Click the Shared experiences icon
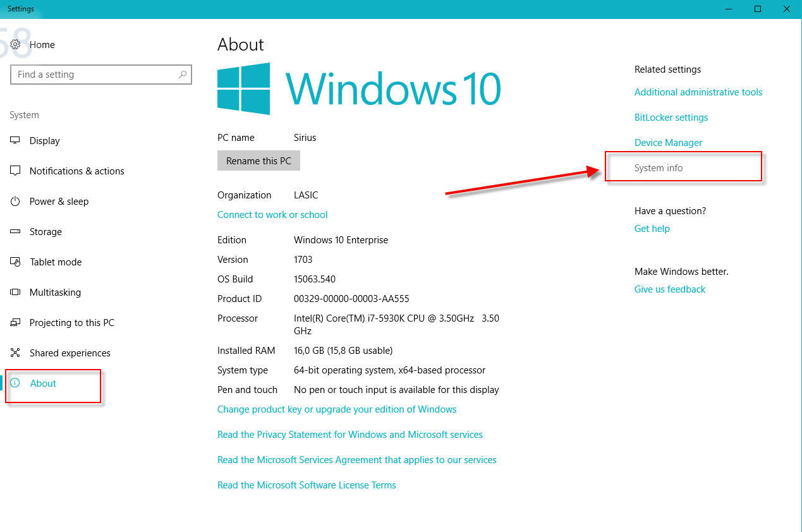This screenshot has height=532, width=802. [16, 353]
